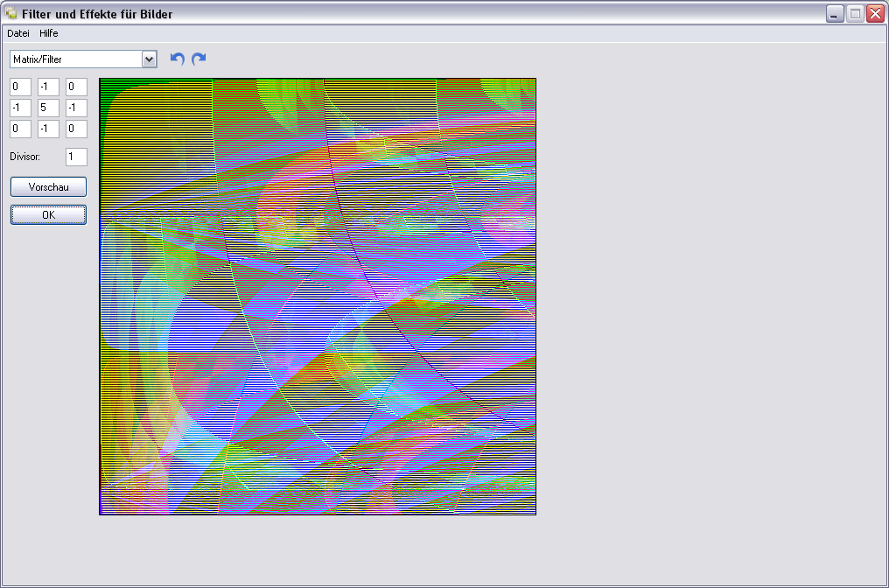
Task: Select the bottom-right matrix cell field
Action: tap(76, 129)
